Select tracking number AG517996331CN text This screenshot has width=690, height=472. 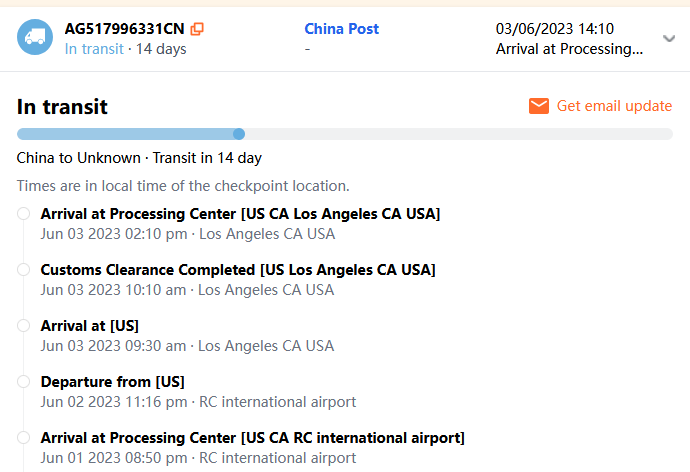pyautogui.click(x=124, y=29)
